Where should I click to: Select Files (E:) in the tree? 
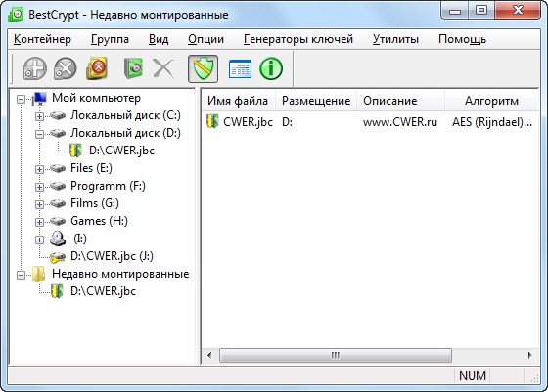91,168
